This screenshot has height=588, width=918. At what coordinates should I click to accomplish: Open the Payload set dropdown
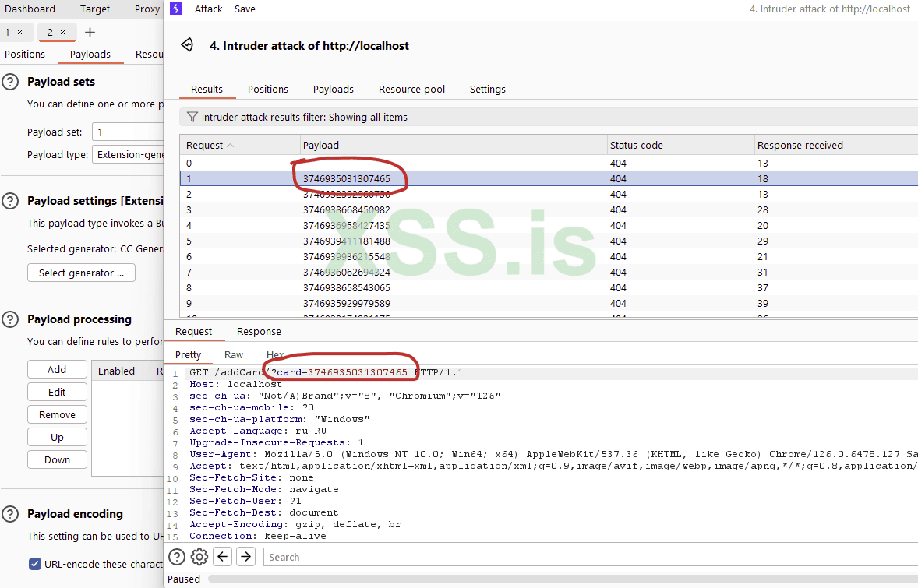pyautogui.click(x=127, y=132)
